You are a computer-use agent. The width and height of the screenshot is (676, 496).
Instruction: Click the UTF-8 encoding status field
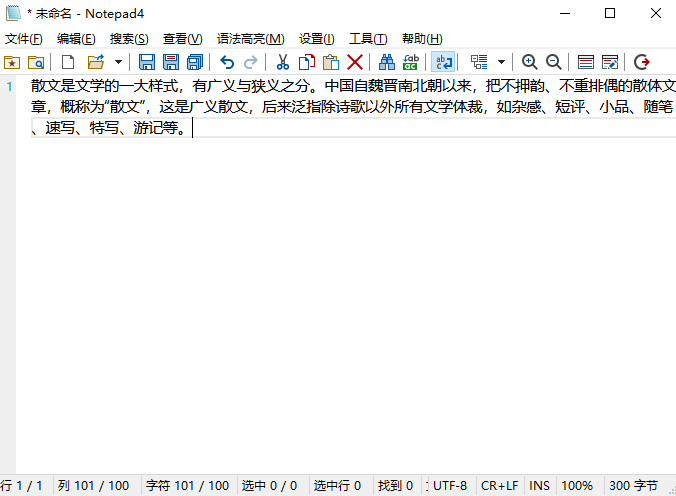[x=450, y=486]
